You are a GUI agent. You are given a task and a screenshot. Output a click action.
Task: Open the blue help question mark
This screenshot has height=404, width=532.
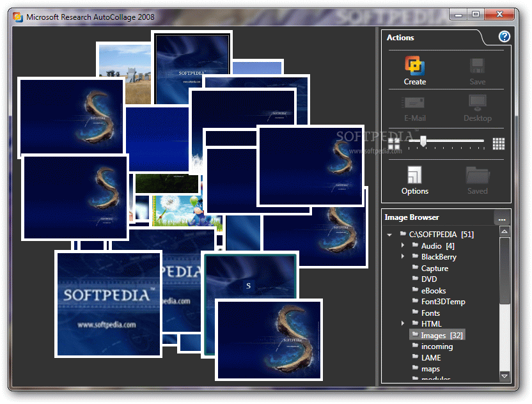pos(504,36)
